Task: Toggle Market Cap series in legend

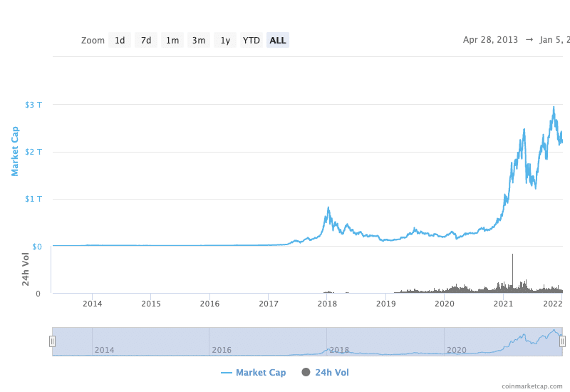Action: 254,372
